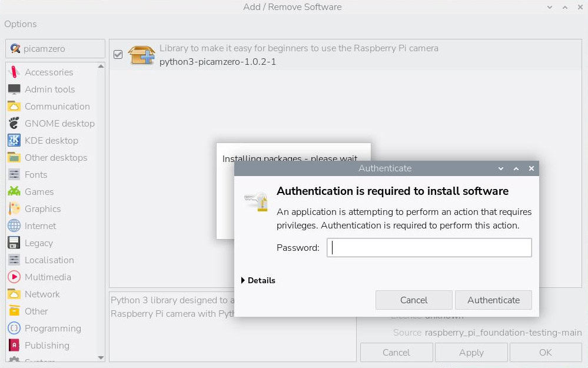Expand the Details section in Authenticate dialog
Viewport: 588px width, 368px height.
(x=258, y=280)
